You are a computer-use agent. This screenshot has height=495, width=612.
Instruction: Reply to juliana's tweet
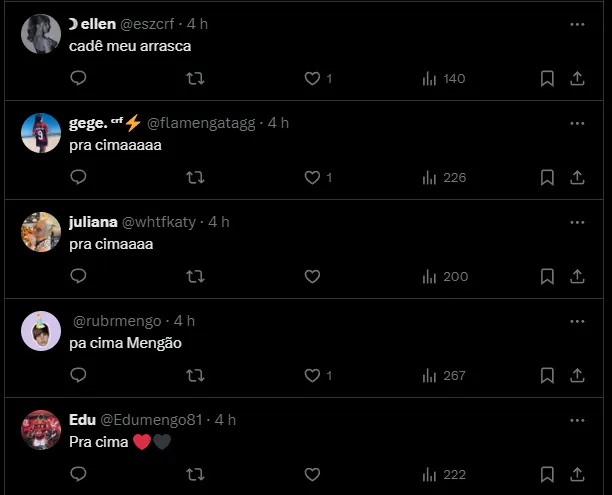click(x=79, y=276)
